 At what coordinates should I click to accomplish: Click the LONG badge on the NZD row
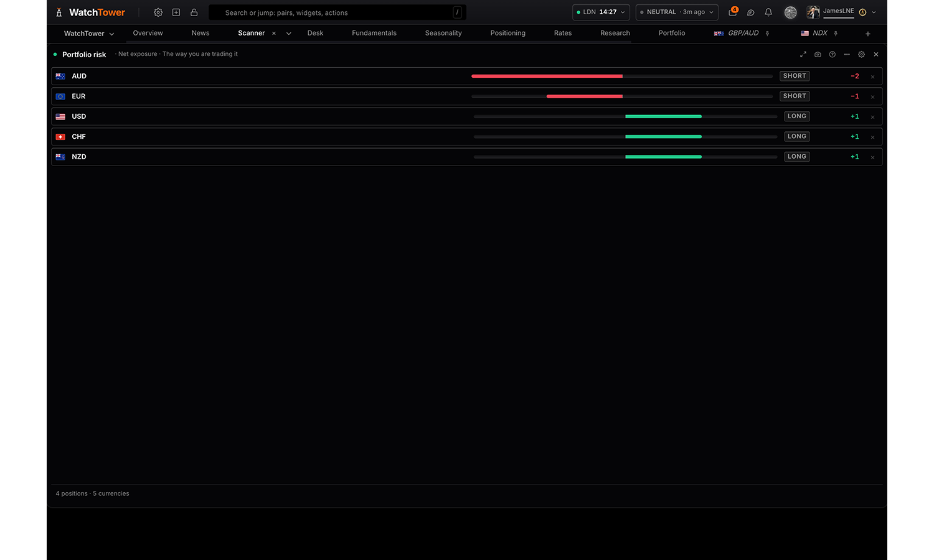point(797,157)
